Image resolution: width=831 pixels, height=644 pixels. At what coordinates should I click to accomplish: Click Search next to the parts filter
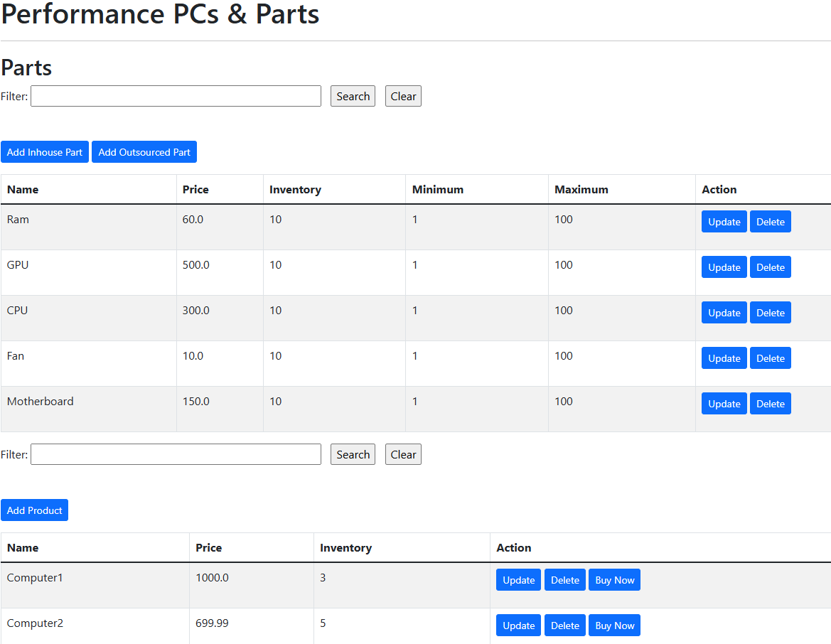(353, 96)
